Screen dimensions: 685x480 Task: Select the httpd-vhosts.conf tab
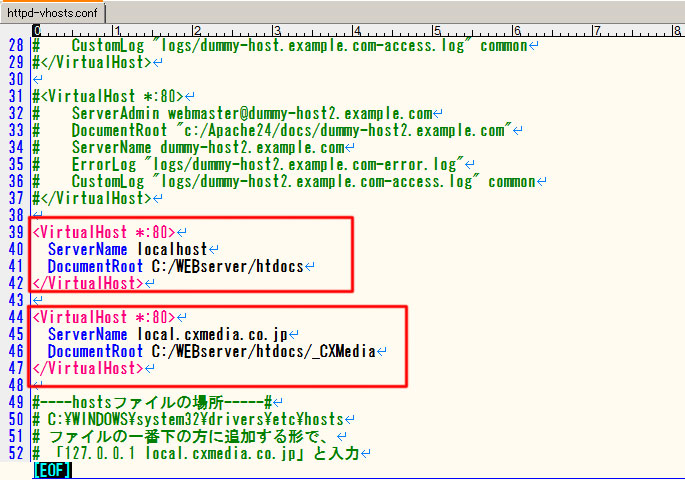click(52, 13)
